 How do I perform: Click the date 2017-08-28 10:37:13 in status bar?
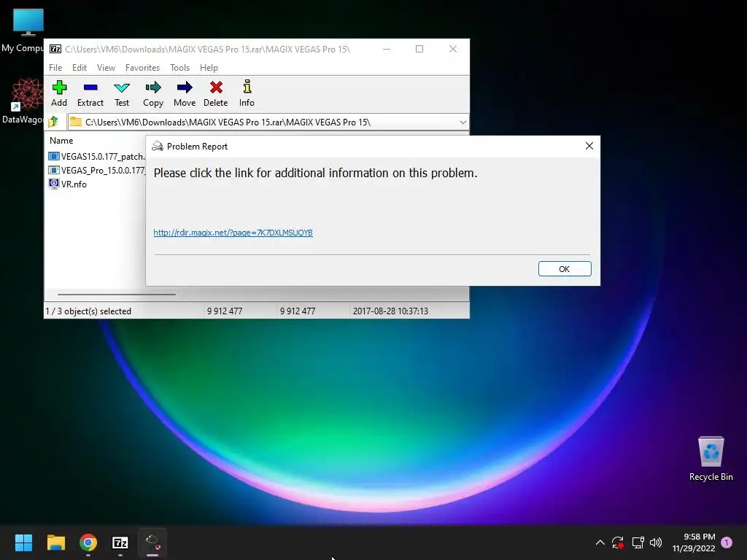click(390, 311)
